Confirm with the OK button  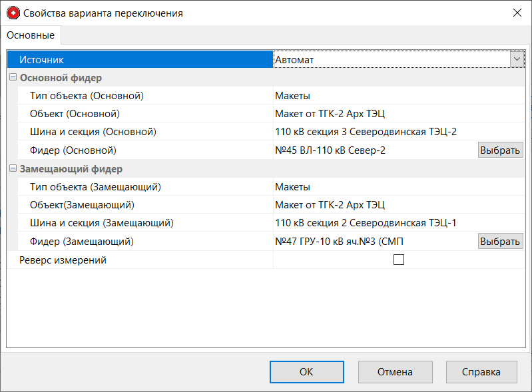pyautogui.click(x=306, y=372)
